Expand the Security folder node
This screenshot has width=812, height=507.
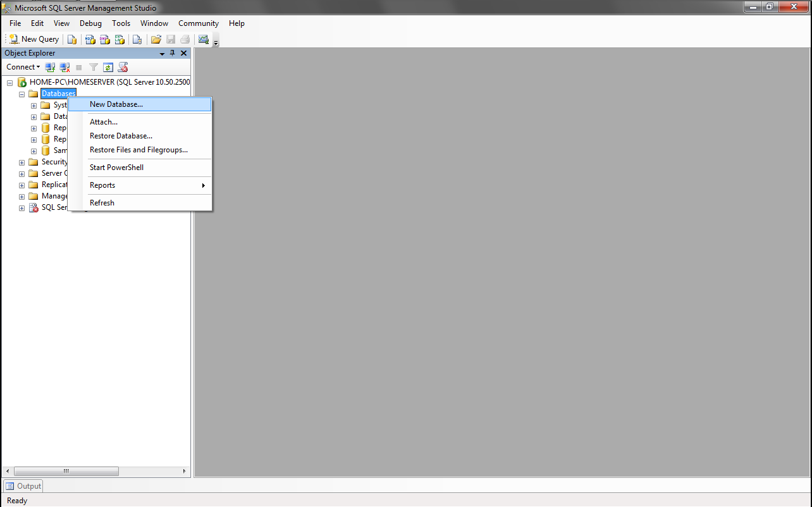coord(22,162)
